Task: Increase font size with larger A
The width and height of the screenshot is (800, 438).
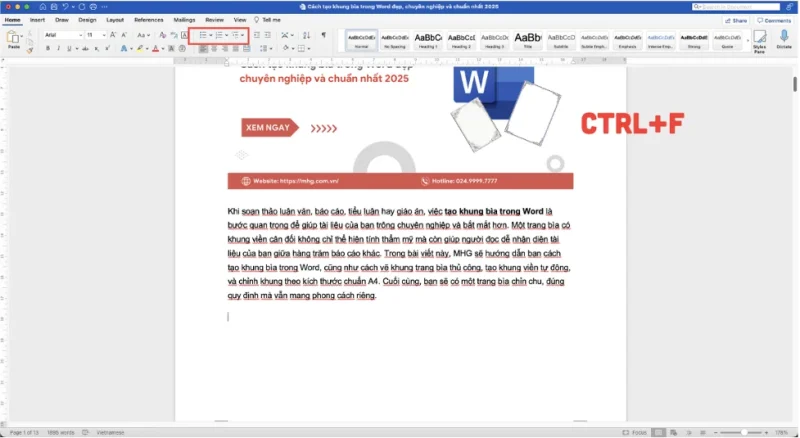Action: coord(113,35)
